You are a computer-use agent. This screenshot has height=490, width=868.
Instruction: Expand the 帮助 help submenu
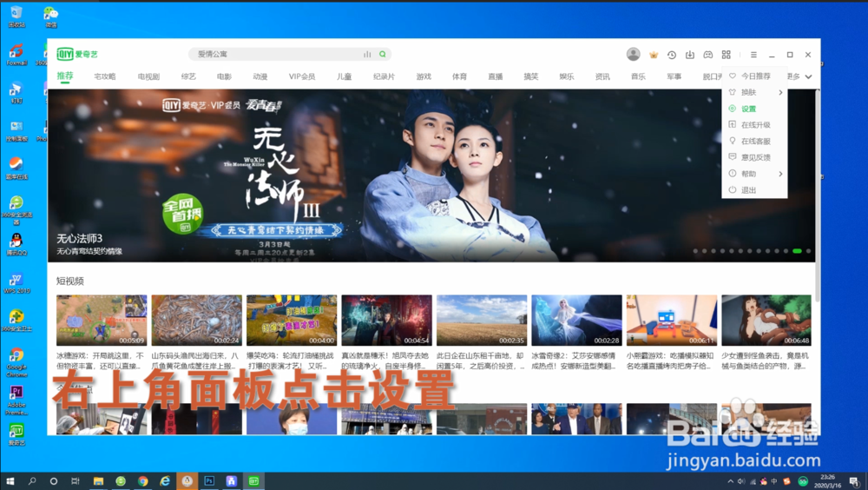point(755,174)
